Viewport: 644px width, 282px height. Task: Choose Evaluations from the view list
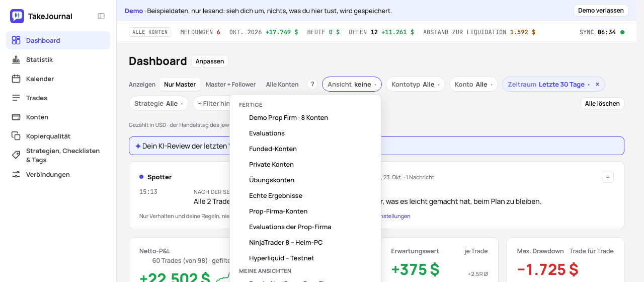(305, 133)
